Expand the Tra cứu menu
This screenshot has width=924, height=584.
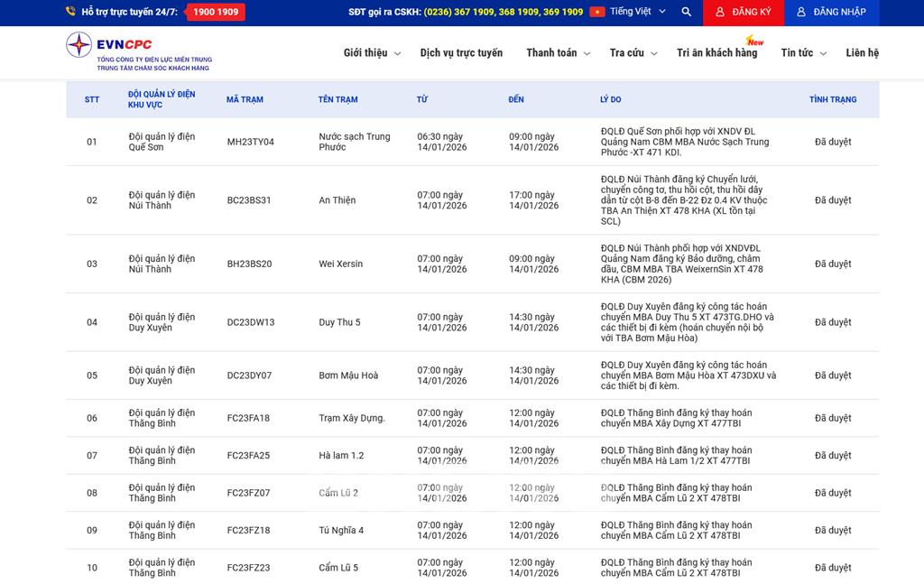tap(633, 53)
